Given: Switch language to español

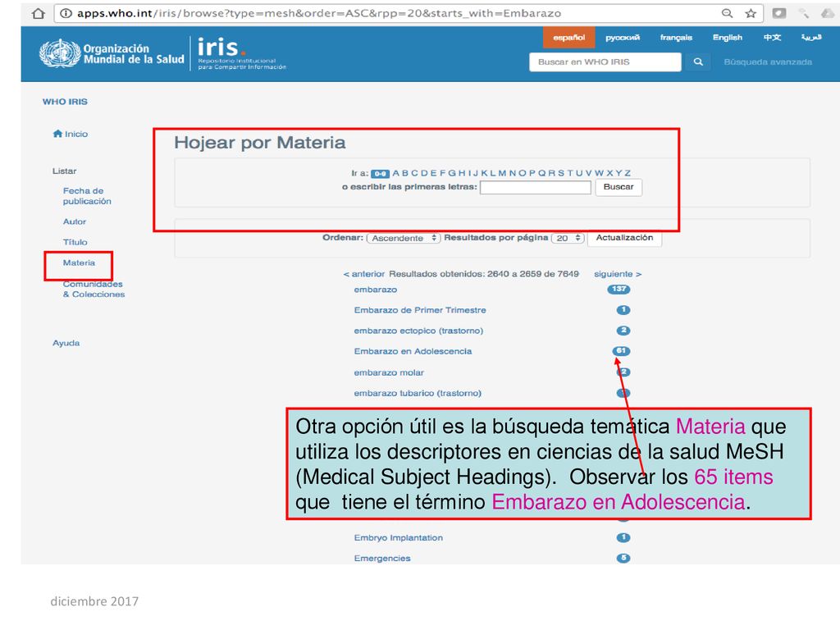Looking at the screenshot, I should [x=569, y=38].
